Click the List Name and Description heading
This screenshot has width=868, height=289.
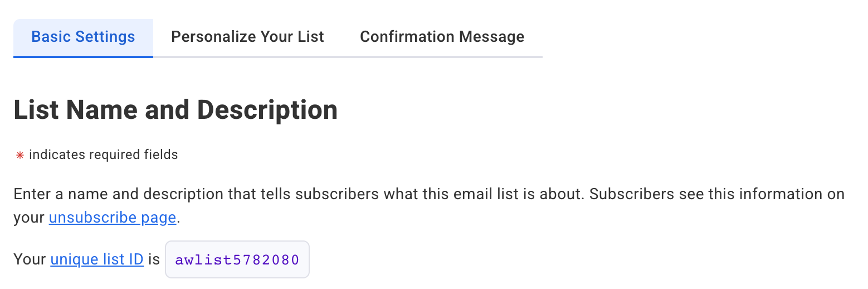coord(175,110)
